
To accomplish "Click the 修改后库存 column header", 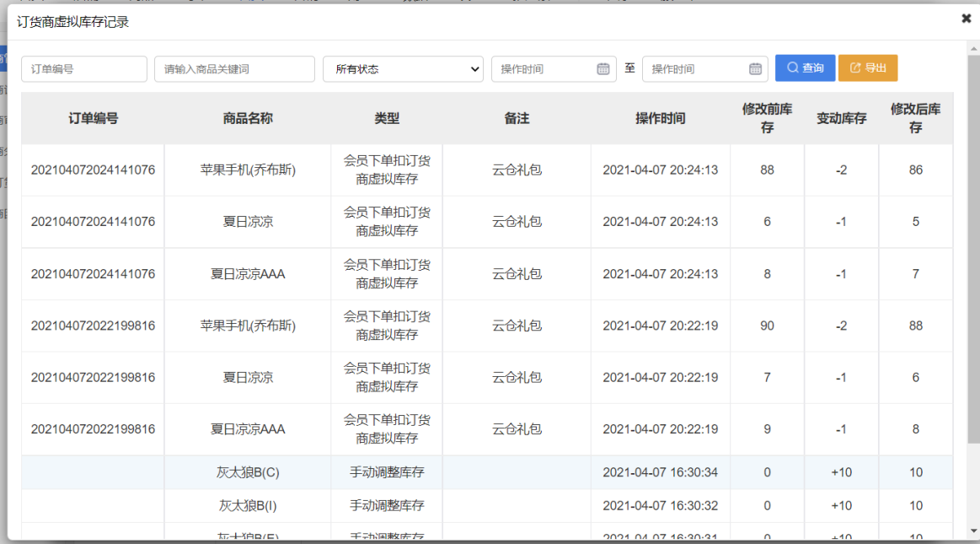I will pyautogui.click(x=915, y=118).
